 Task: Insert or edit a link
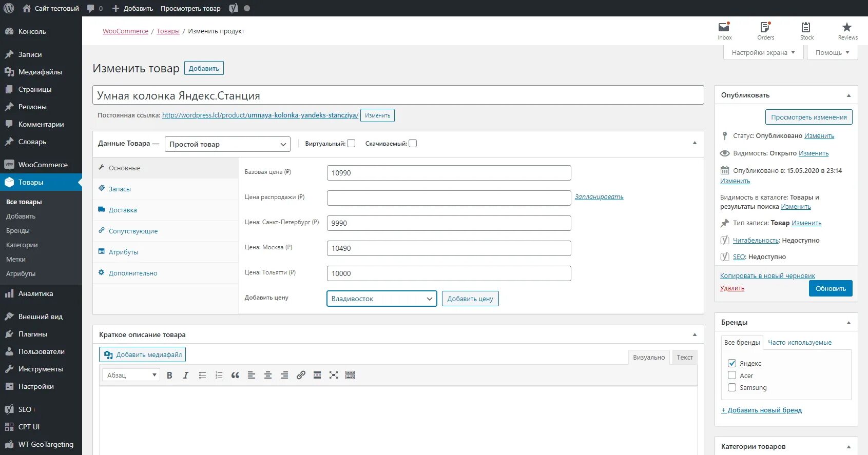pyautogui.click(x=301, y=375)
